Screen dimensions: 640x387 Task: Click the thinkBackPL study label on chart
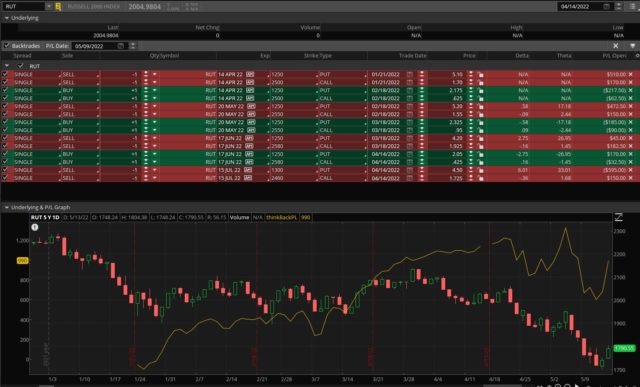[282, 218]
